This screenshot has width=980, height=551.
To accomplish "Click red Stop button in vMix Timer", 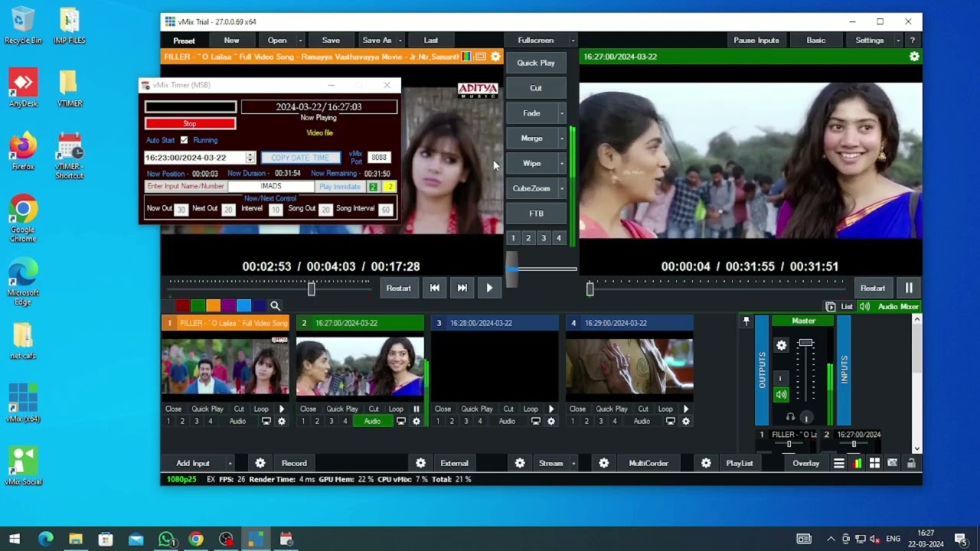I will coord(190,124).
